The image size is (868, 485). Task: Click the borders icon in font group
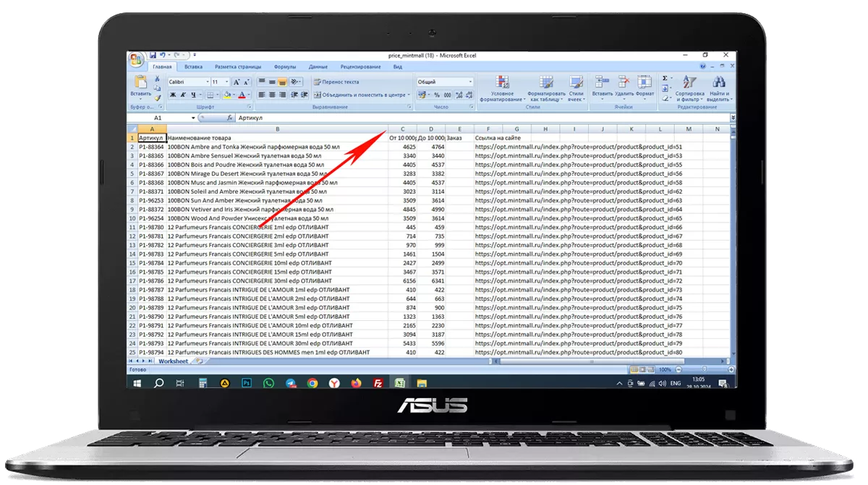pyautogui.click(x=210, y=95)
